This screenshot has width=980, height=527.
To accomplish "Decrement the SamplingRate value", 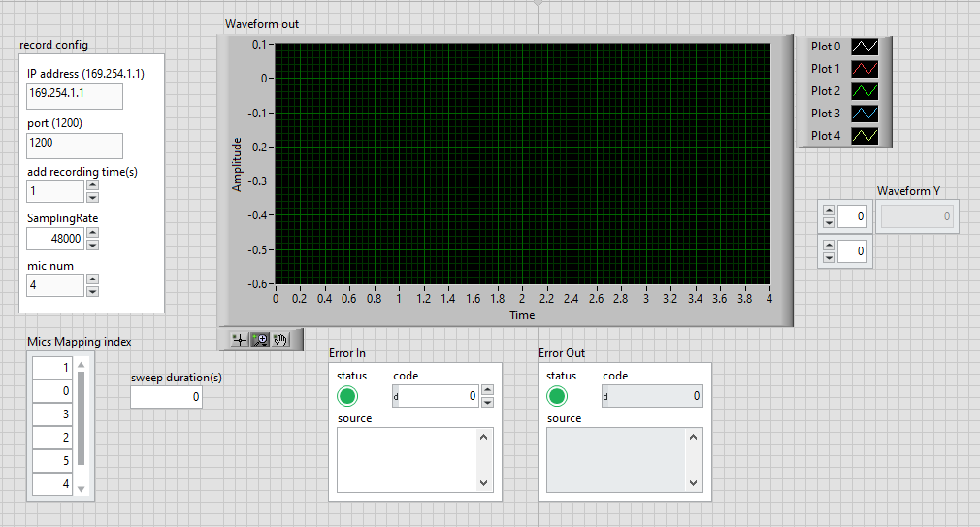I will pos(92,245).
